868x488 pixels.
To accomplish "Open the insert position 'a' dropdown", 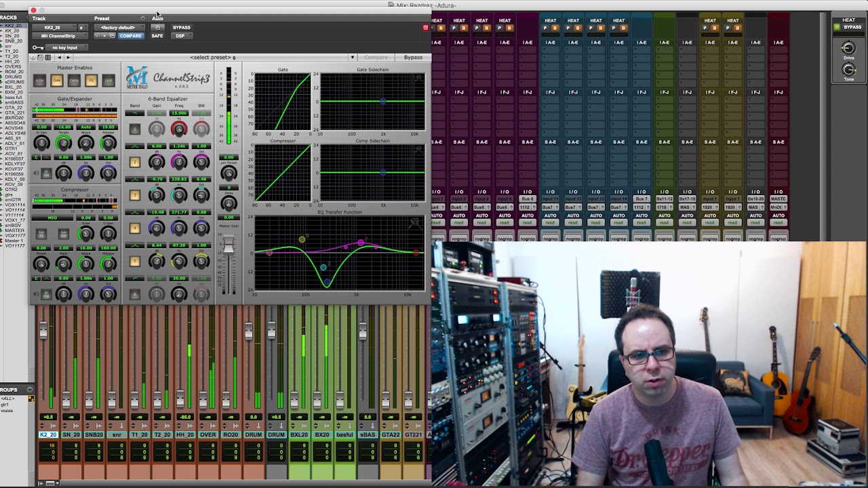I will (x=81, y=28).
